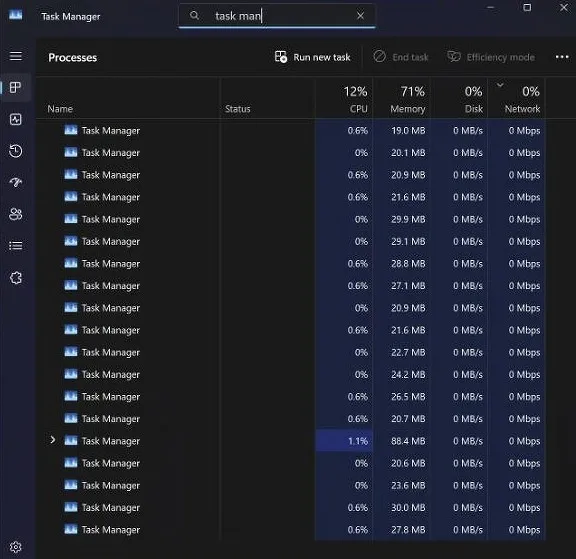Open the App history sidebar icon
Screen dimensions: 576x559
coord(15,151)
